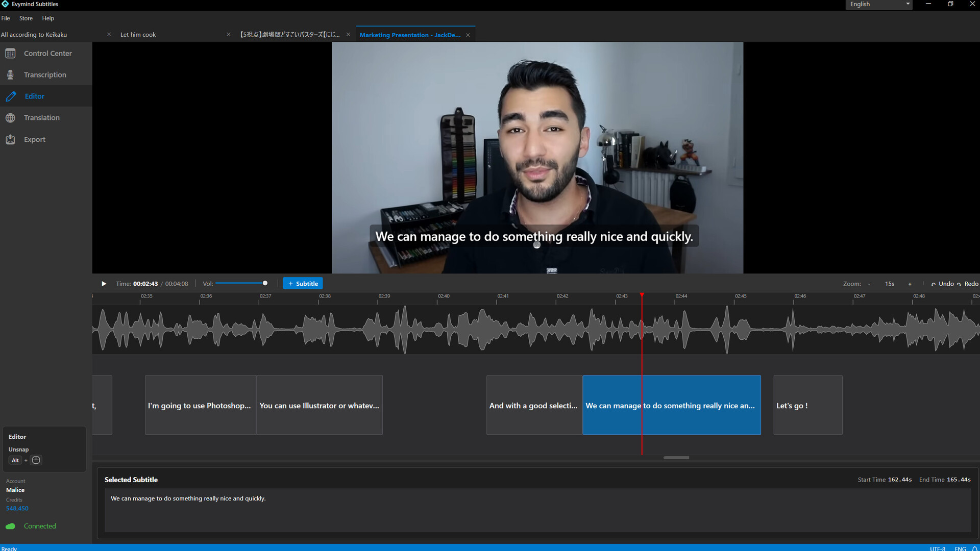The image size is (980, 551).
Task: Open the Store menu
Action: (26, 18)
